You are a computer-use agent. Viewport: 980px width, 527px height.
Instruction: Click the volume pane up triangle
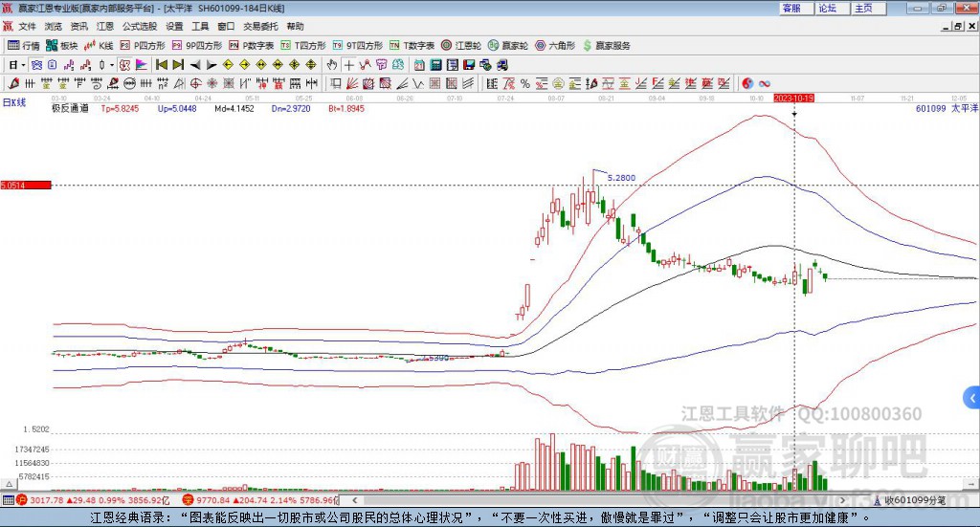point(9,484)
